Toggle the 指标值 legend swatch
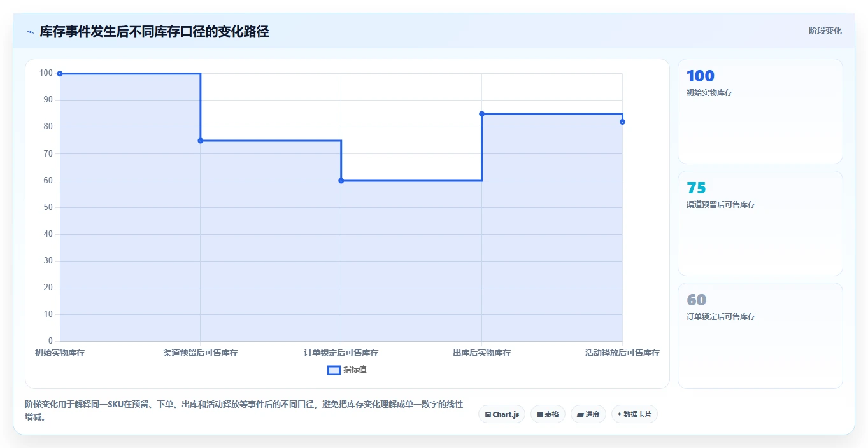 pos(334,370)
